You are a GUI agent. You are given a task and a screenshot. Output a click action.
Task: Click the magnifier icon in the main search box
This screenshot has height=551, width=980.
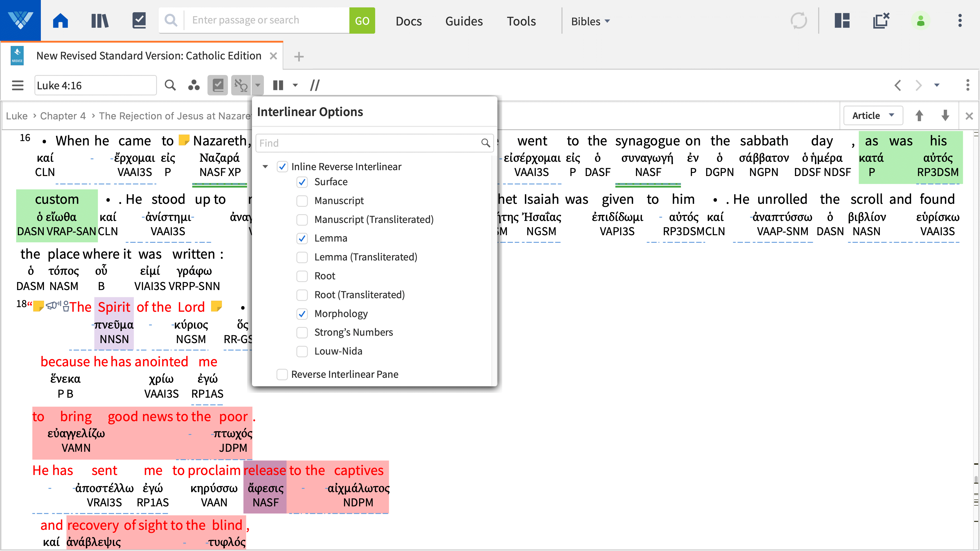(171, 20)
